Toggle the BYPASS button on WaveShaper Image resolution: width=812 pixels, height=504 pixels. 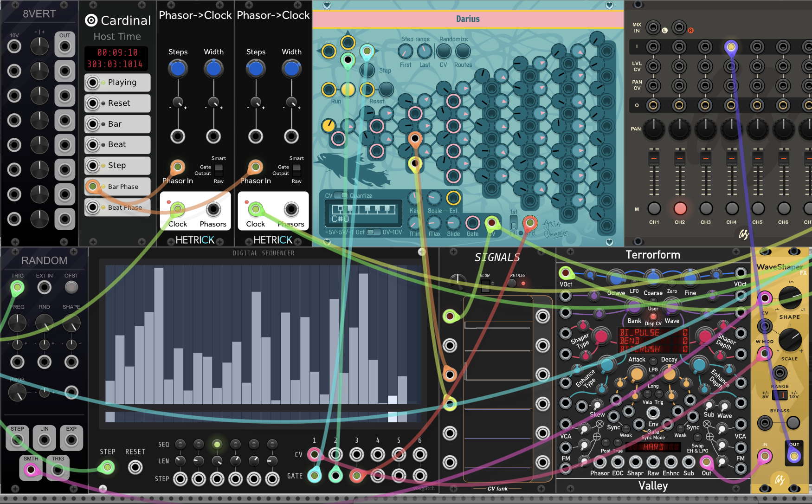pyautogui.click(x=793, y=422)
